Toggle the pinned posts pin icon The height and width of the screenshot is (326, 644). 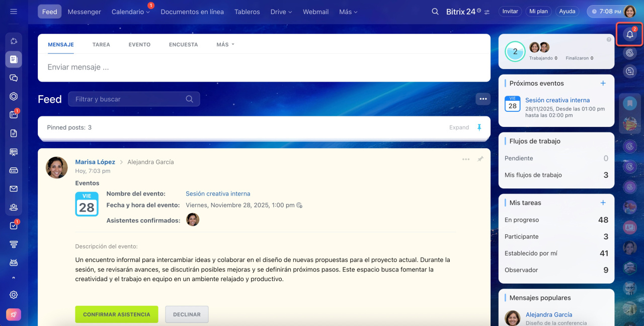tap(479, 127)
